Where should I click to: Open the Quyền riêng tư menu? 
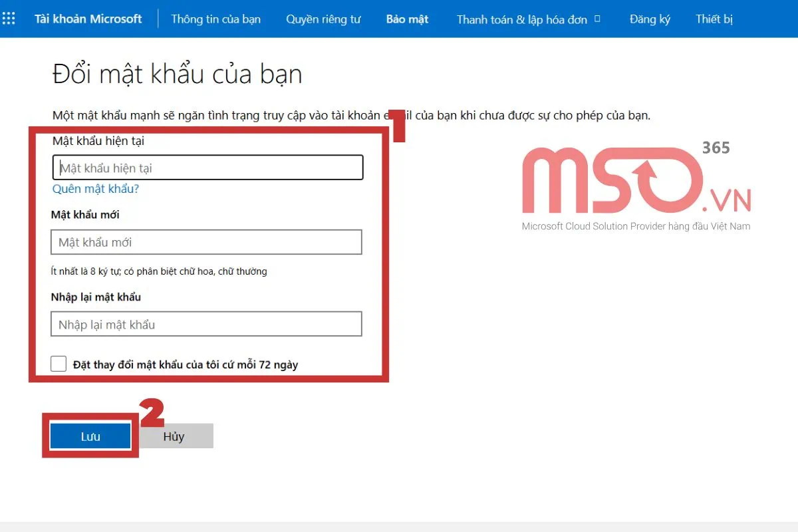pos(324,19)
